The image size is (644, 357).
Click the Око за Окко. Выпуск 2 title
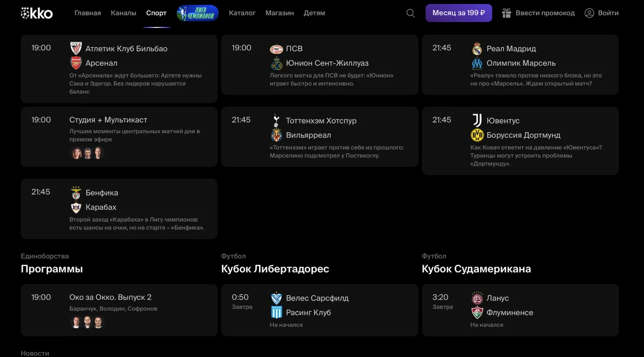[110, 297]
